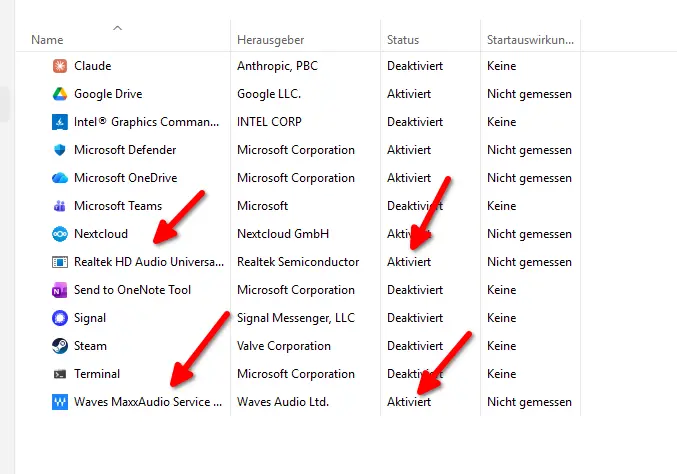Sort by the Name column header
The height and width of the screenshot is (474, 677).
(47, 40)
